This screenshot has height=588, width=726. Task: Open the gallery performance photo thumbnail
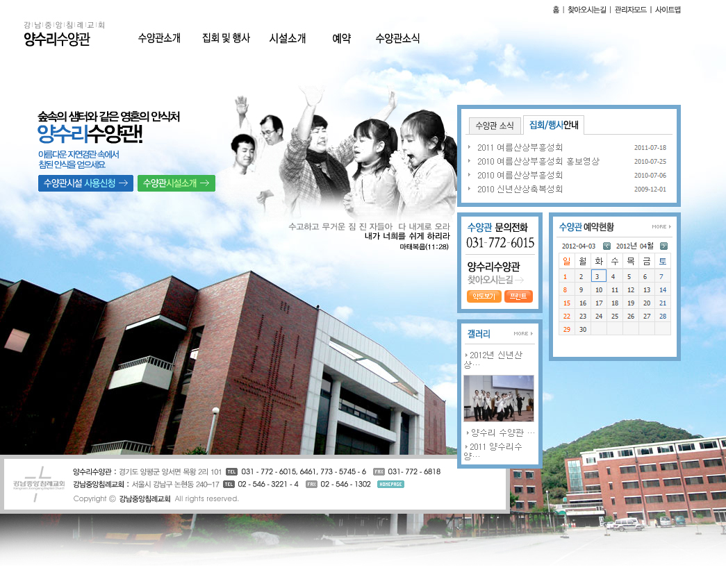click(x=498, y=398)
